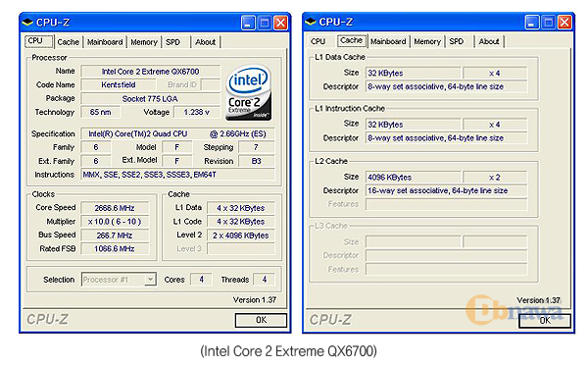
Task: Click L1 Data Cache size 32 KBytes
Action: (413, 73)
